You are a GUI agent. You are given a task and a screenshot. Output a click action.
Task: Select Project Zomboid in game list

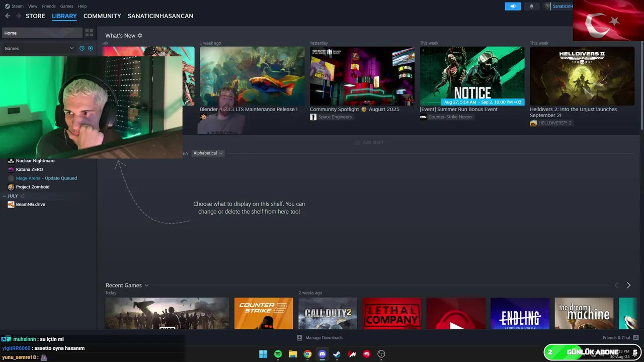click(33, 187)
